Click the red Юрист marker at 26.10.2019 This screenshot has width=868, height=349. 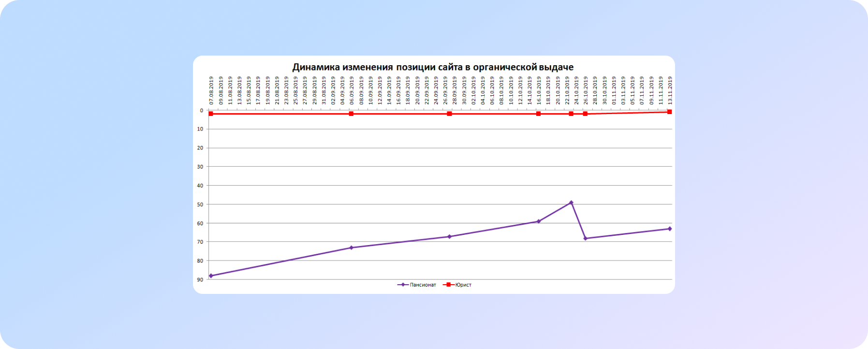[585, 114]
